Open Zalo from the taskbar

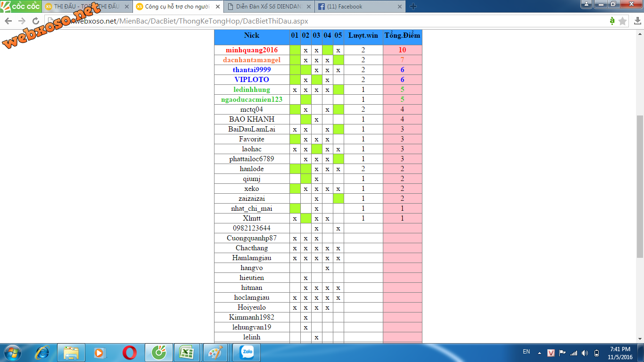point(247,353)
